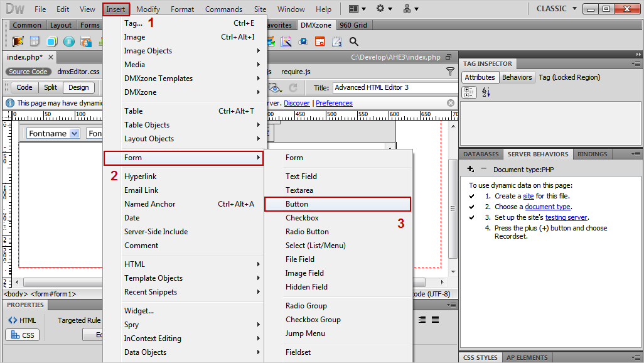
Task: Toggle the Source Code related file
Action: [x=28, y=72]
